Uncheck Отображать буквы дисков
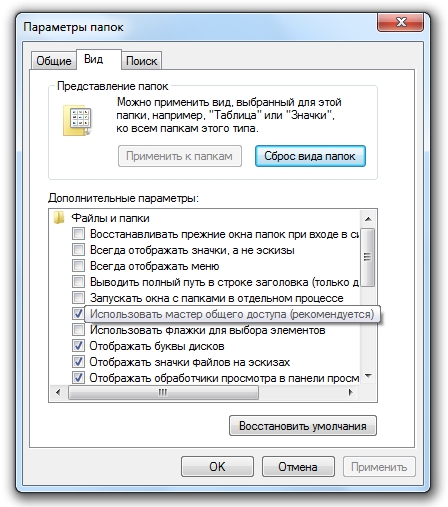 (x=78, y=346)
